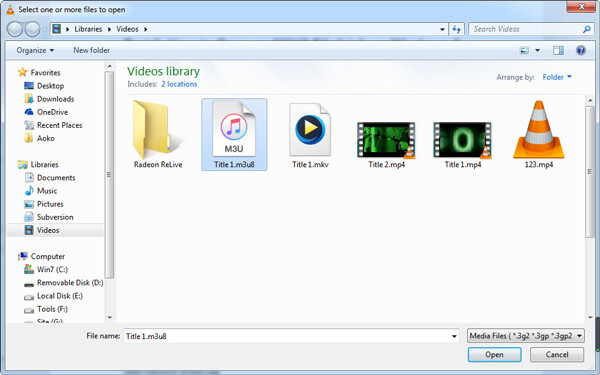The image size is (600, 375).
Task: Open the Subversion library
Action: coord(55,217)
